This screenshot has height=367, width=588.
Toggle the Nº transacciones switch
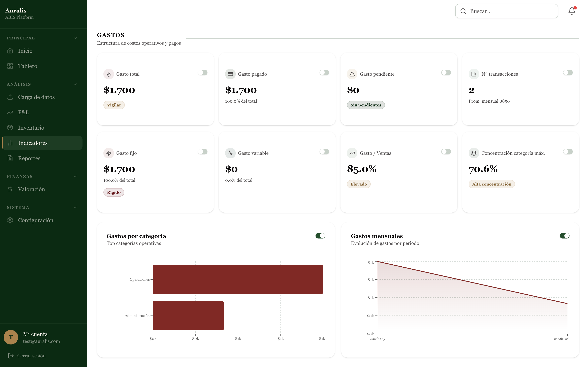pos(568,73)
